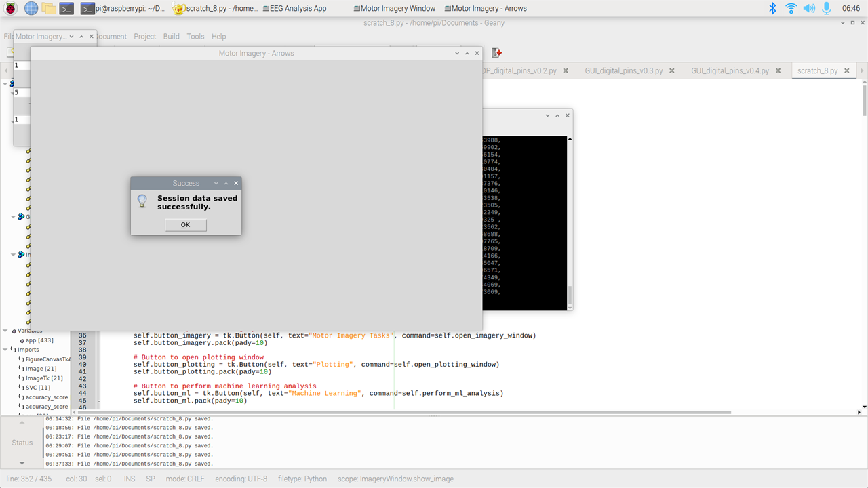Close the Success dialog with X
This screenshot has width=868, height=488.
[236, 183]
